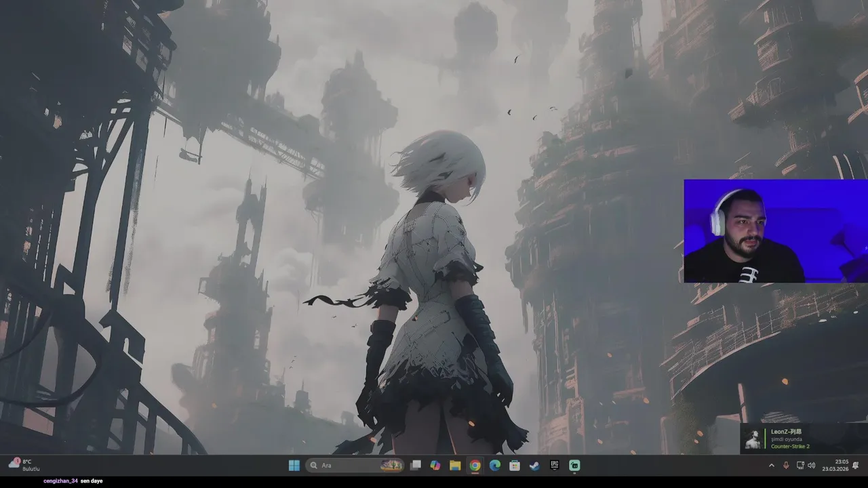
Task: Click the microphone tray icon
Action: click(x=786, y=466)
